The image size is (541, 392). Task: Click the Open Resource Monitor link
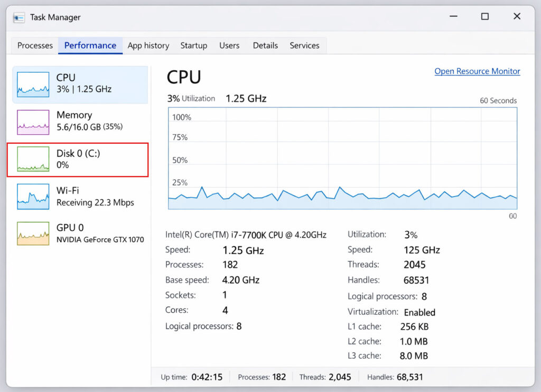click(x=477, y=71)
